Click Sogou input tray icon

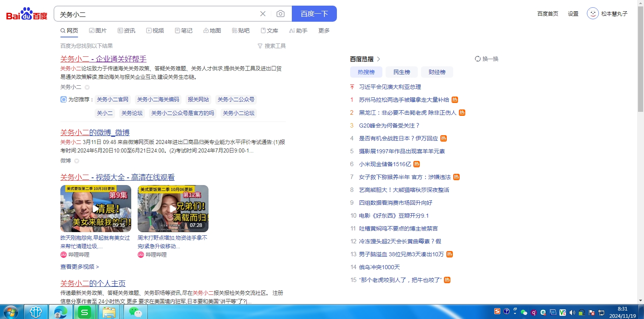tap(497, 311)
